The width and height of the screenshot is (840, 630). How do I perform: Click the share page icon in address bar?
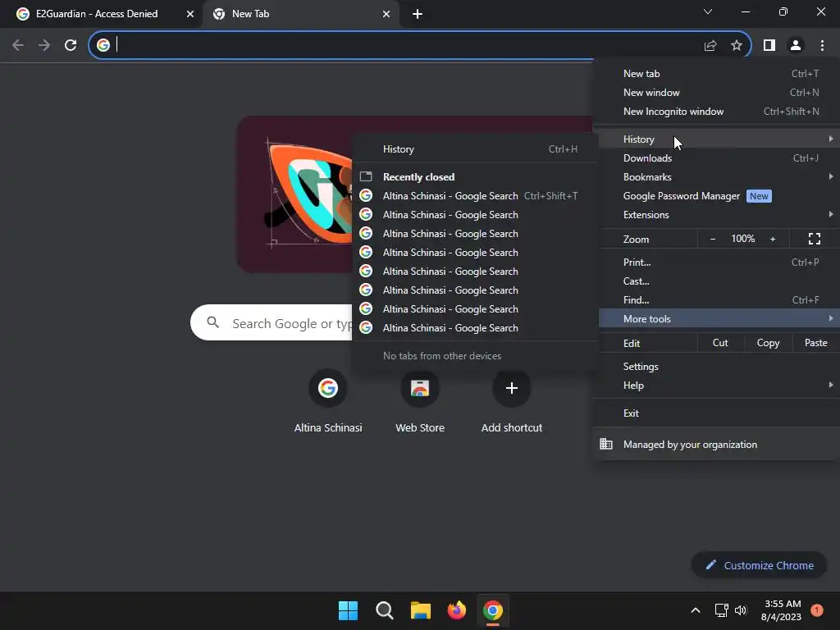[710, 46]
